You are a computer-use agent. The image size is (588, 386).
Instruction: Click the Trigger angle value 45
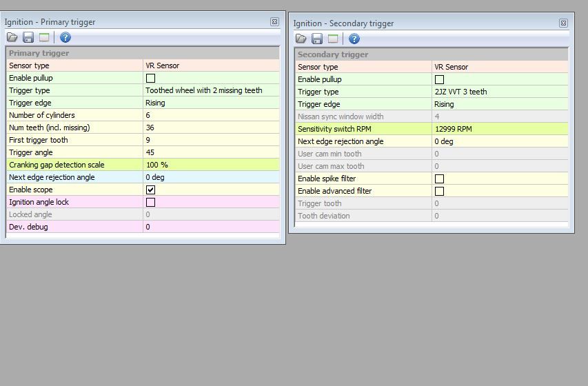210,152
